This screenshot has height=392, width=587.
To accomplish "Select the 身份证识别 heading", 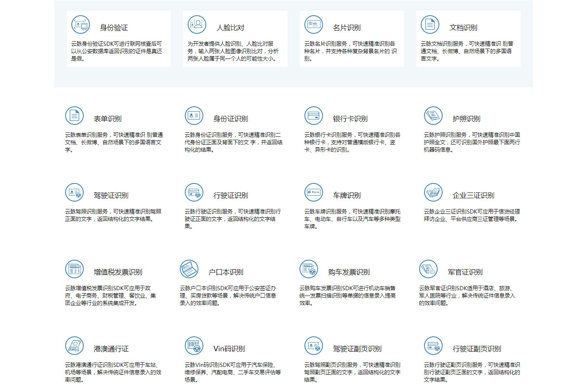I will click(x=231, y=119).
